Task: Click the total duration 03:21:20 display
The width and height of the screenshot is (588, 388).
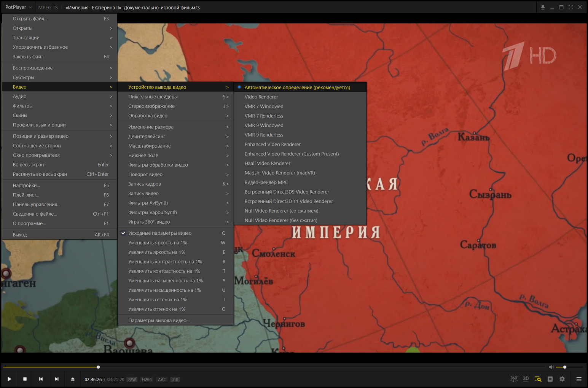Action: pos(116,380)
